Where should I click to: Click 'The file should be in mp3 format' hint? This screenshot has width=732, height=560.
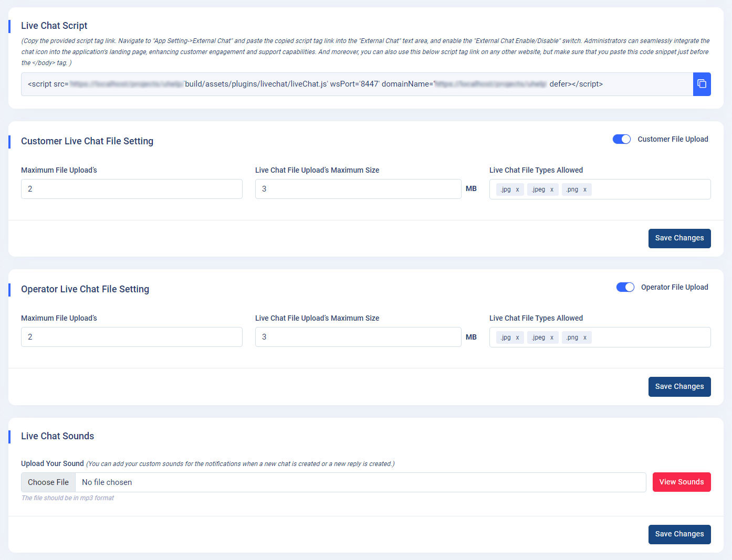tap(68, 498)
